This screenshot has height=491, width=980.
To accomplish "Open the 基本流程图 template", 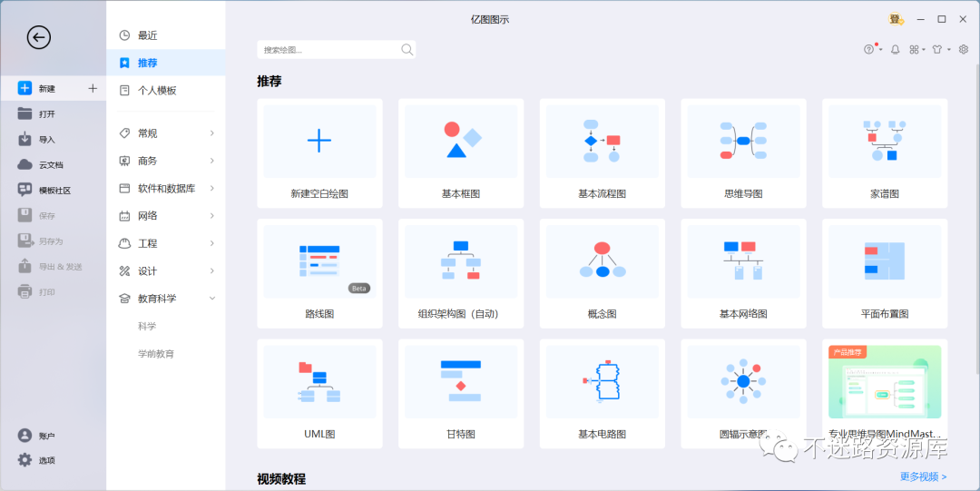I will (x=602, y=153).
